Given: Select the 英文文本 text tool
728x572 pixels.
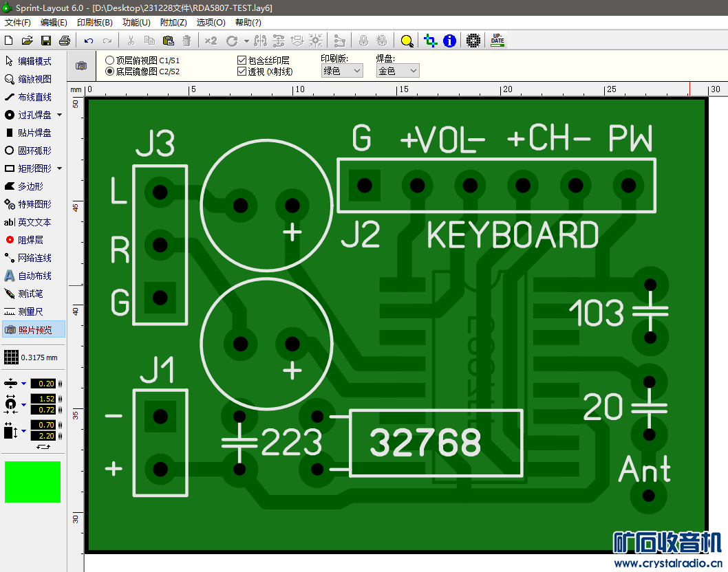Looking at the screenshot, I should (x=29, y=222).
